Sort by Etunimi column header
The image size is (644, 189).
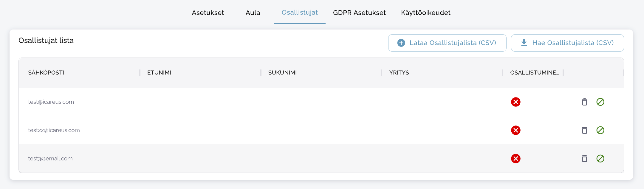[159, 73]
